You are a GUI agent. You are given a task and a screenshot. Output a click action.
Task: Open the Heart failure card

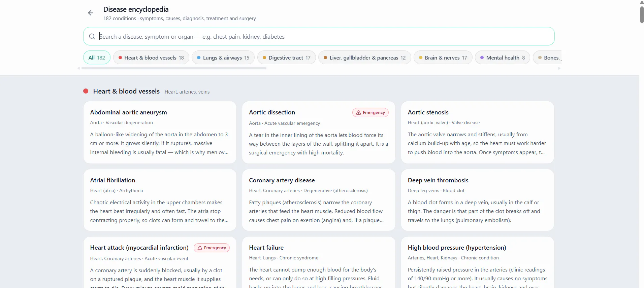[319, 262]
